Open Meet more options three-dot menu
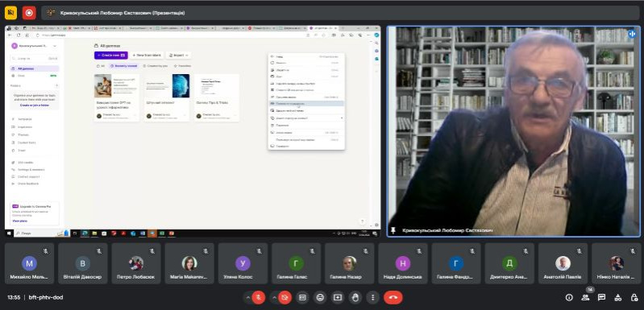 click(x=373, y=297)
